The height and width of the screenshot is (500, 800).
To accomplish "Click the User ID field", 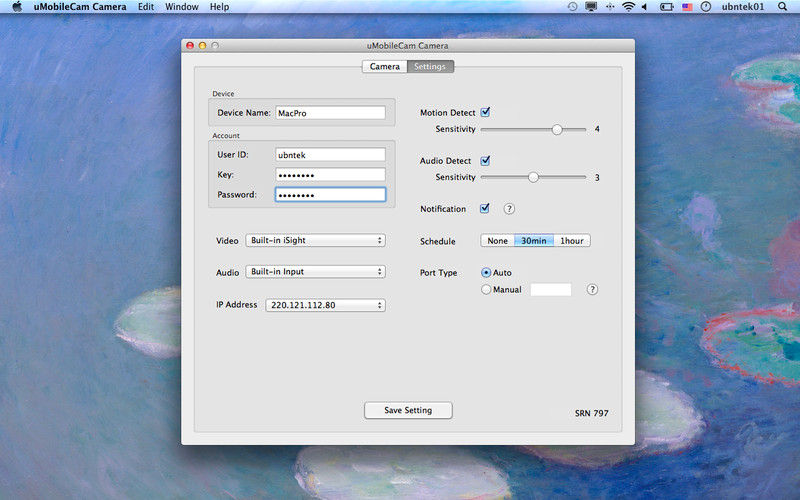I will click(x=331, y=155).
